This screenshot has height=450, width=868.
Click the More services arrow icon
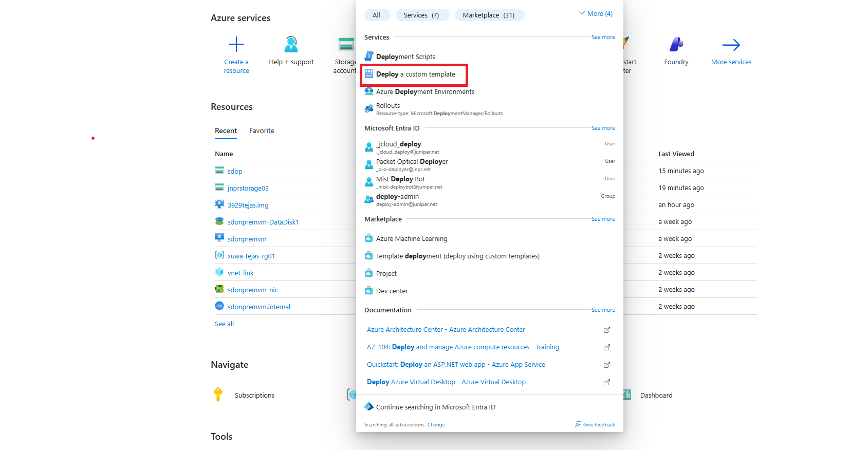click(x=731, y=45)
